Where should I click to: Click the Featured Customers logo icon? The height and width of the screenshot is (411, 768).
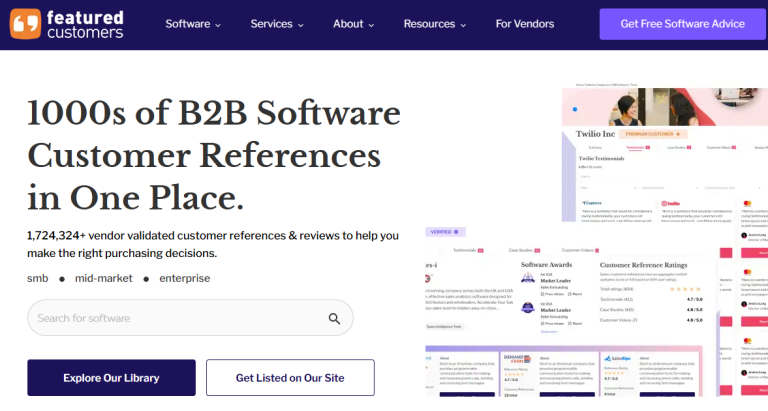click(25, 24)
